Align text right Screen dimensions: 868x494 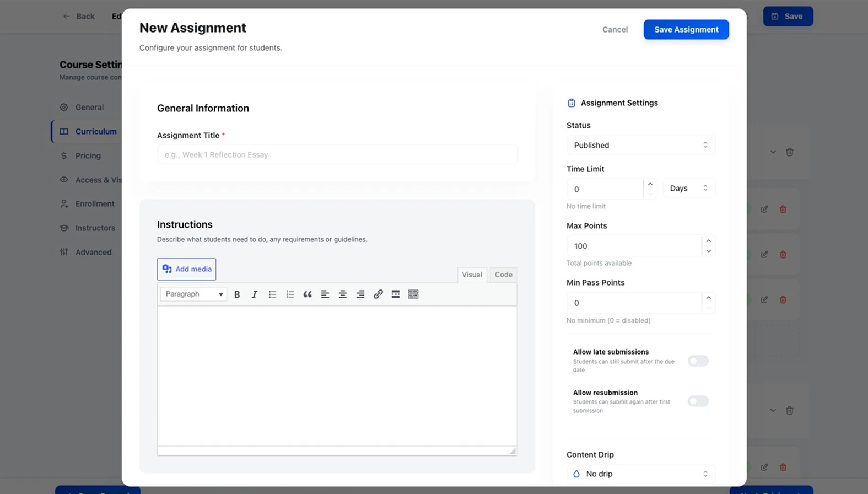click(360, 294)
